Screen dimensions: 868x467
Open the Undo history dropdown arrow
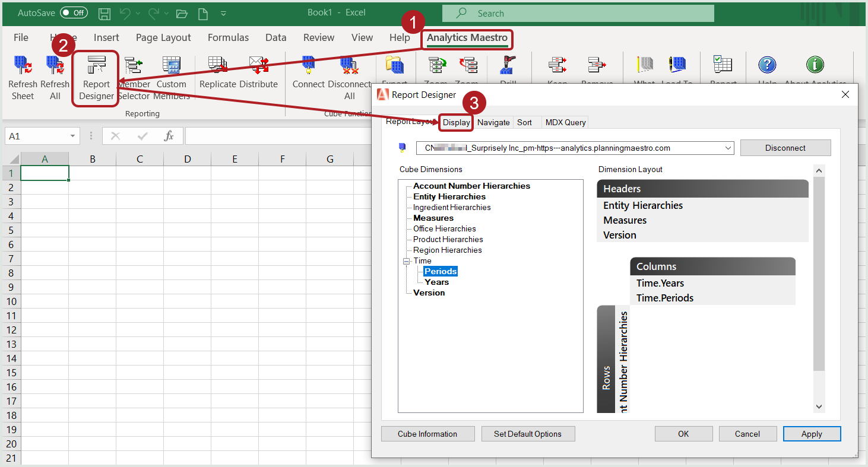(138, 13)
